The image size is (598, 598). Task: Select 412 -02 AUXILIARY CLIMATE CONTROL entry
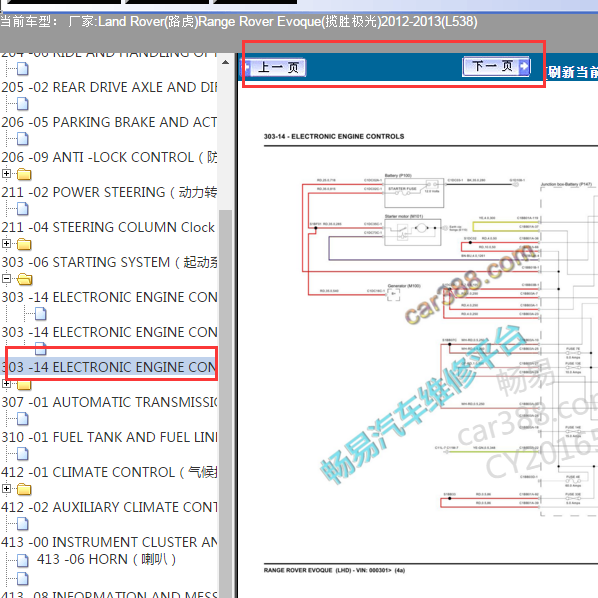tap(109, 508)
